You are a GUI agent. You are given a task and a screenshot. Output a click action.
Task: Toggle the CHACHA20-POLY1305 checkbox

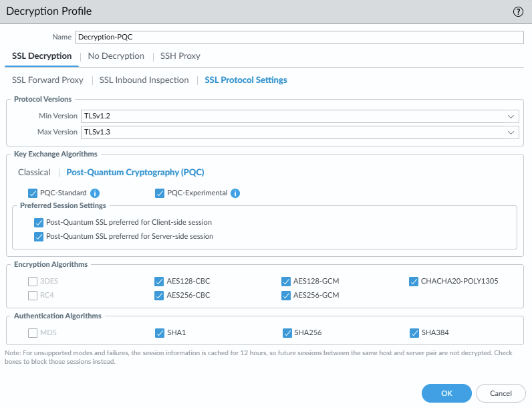(414, 281)
